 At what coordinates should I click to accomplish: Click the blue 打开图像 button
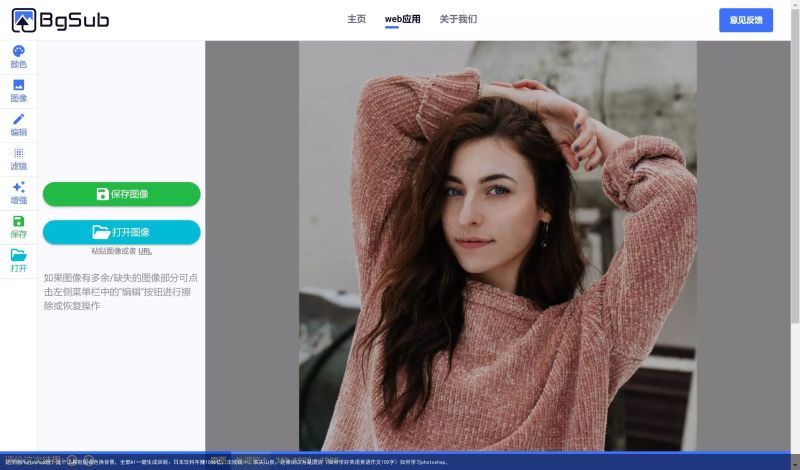point(121,232)
